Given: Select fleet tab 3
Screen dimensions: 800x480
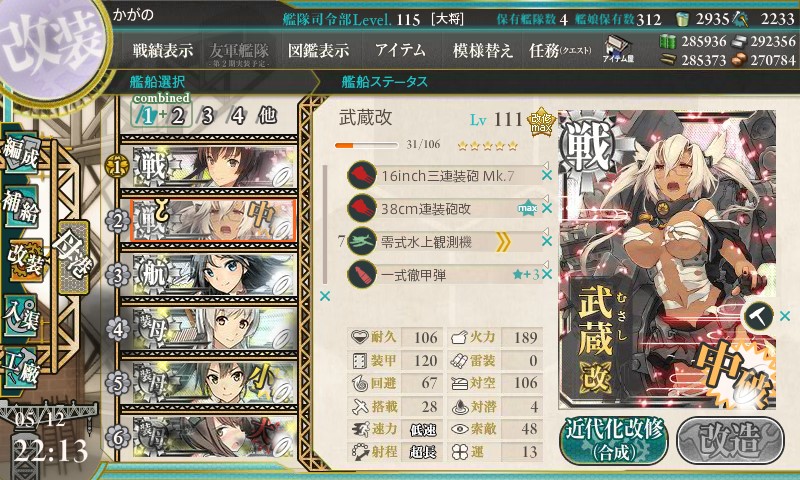Looking at the screenshot, I should click(x=207, y=116).
